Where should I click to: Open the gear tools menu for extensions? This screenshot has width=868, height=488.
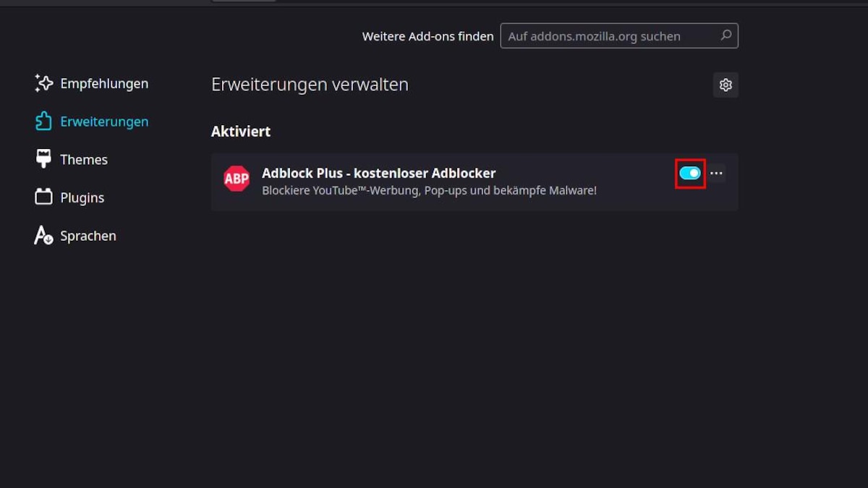click(x=726, y=85)
